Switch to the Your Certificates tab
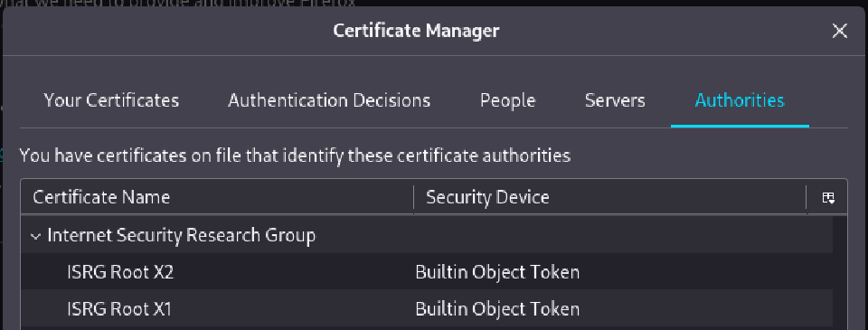 pos(111,100)
